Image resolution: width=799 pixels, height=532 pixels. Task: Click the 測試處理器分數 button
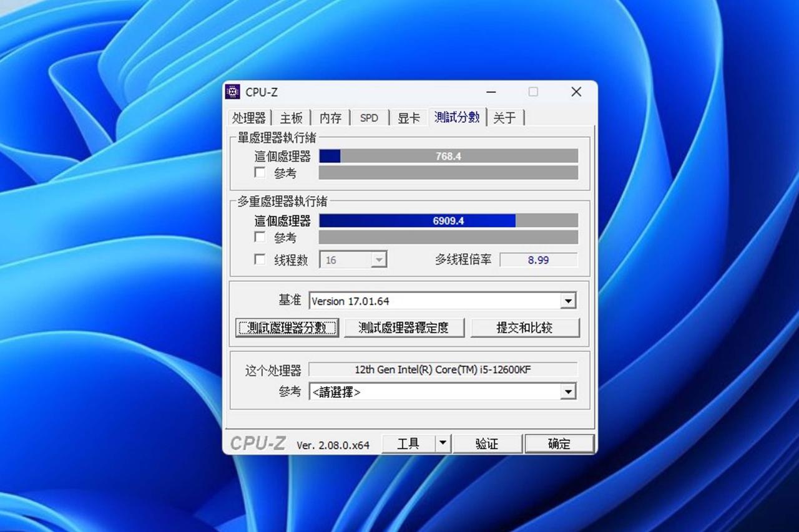(287, 327)
